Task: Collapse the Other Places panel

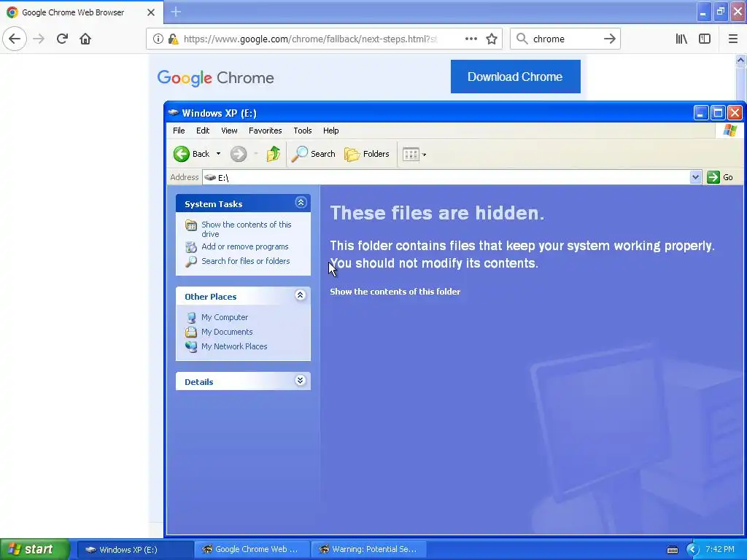Action: [300, 295]
